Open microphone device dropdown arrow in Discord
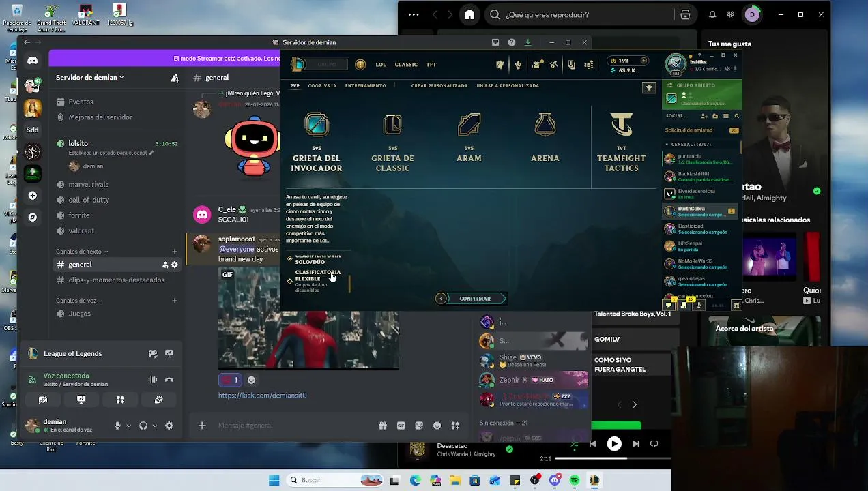Screen dimensions: 868x491 click(x=128, y=426)
